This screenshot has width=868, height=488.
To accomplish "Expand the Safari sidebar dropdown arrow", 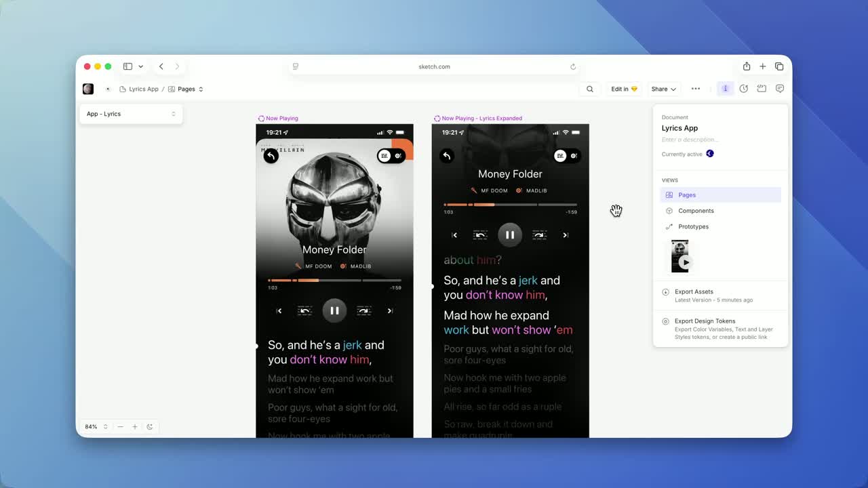I will pos(140,66).
